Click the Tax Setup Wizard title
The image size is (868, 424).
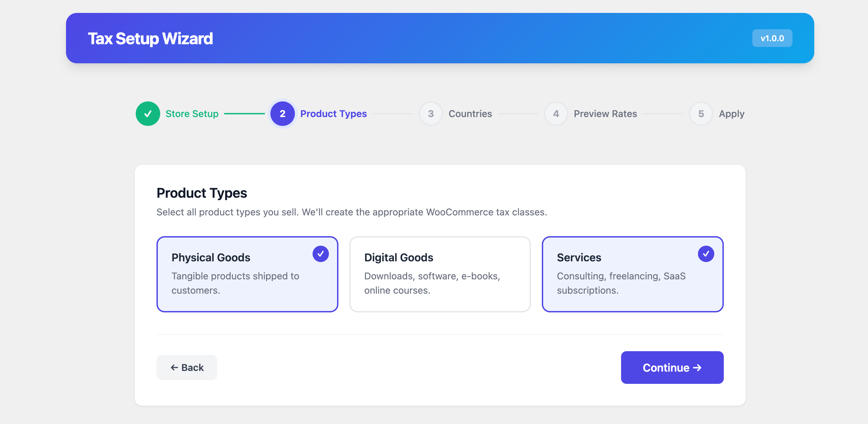click(x=150, y=38)
